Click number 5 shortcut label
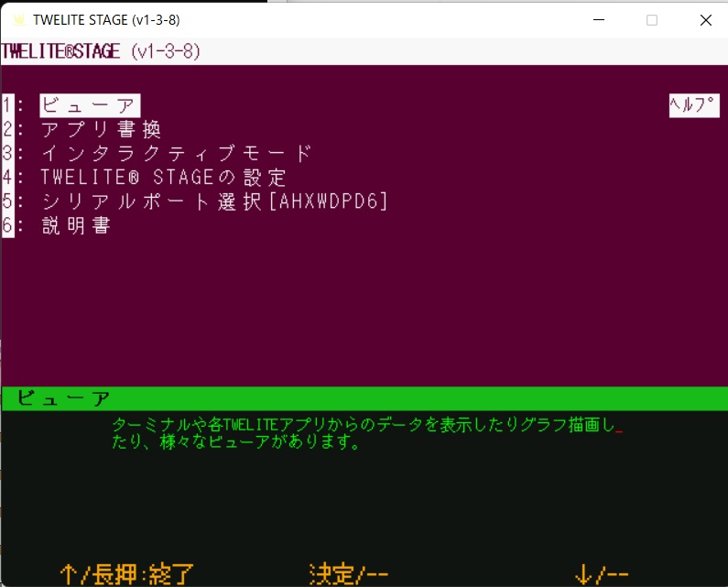This screenshot has height=587, width=728. point(8,201)
